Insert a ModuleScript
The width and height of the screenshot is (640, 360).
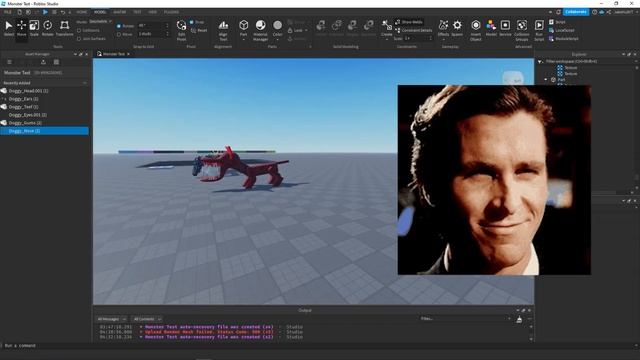click(x=564, y=39)
